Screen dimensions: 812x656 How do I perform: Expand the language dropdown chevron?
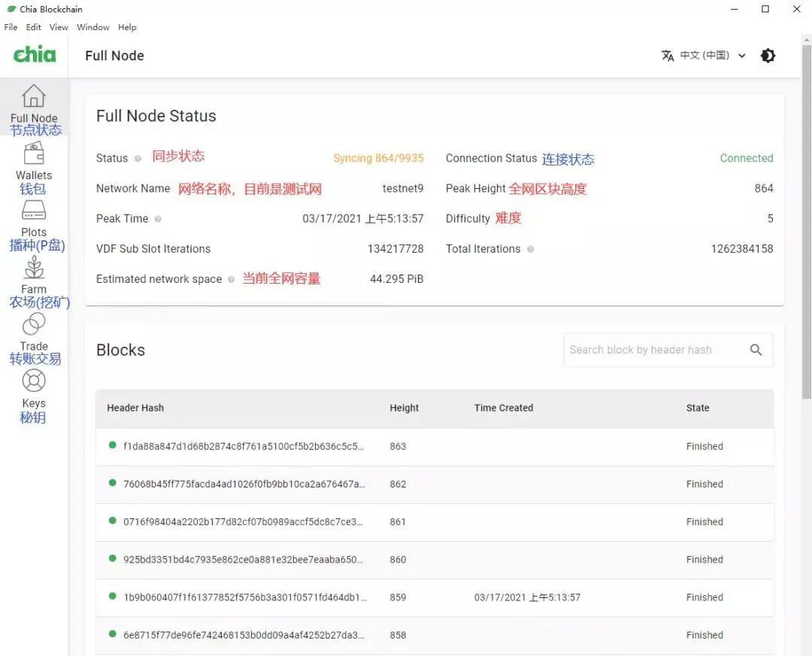pos(741,56)
